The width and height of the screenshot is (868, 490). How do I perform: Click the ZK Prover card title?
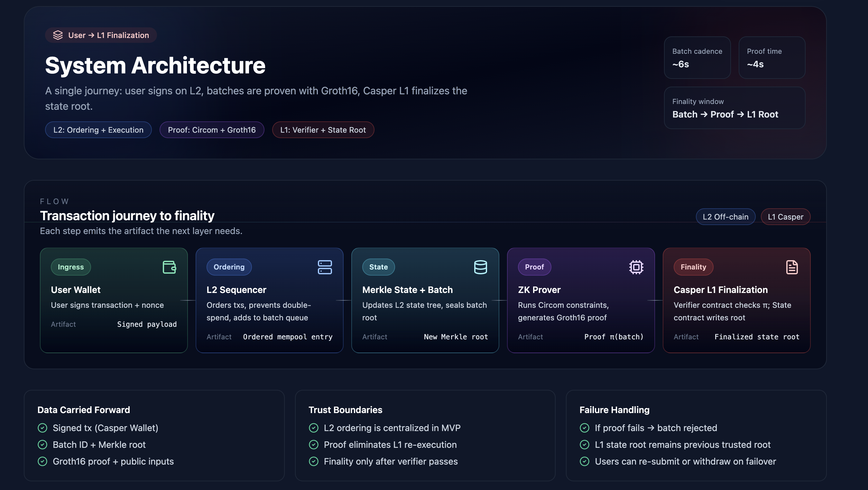pyautogui.click(x=539, y=290)
